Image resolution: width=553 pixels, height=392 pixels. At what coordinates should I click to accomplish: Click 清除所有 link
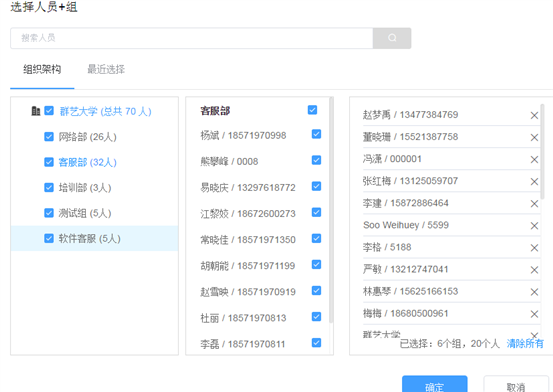click(525, 344)
